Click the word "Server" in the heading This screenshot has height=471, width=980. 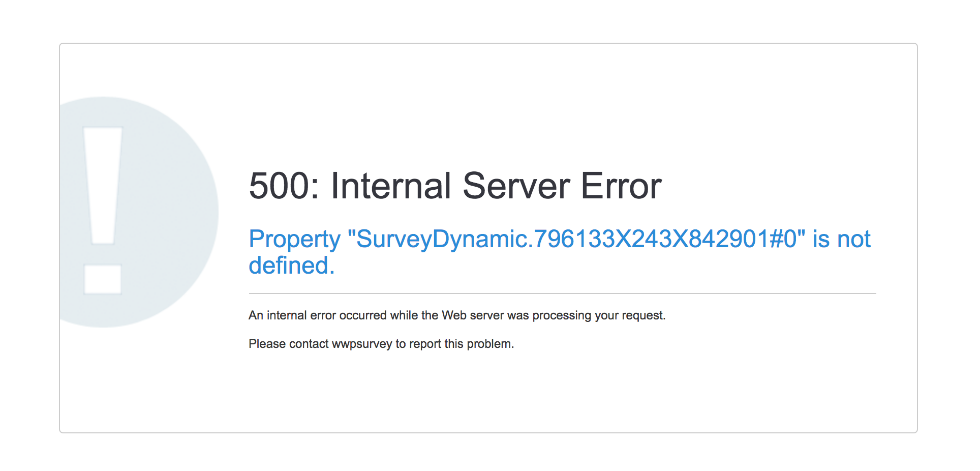pos(516,186)
